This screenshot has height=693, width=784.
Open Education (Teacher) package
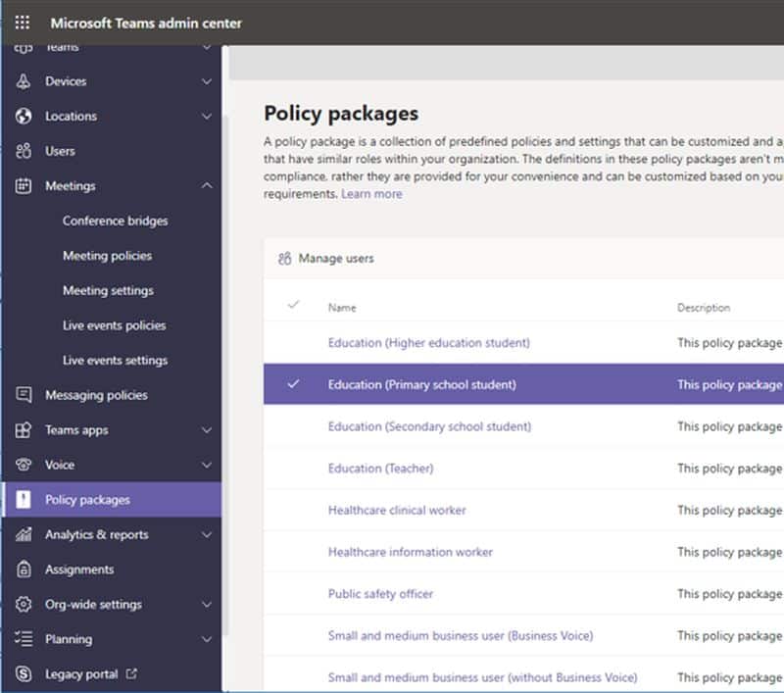coord(380,469)
